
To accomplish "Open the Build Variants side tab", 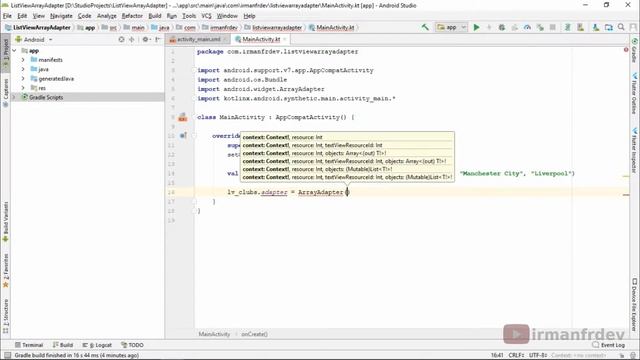I will [x=6, y=222].
